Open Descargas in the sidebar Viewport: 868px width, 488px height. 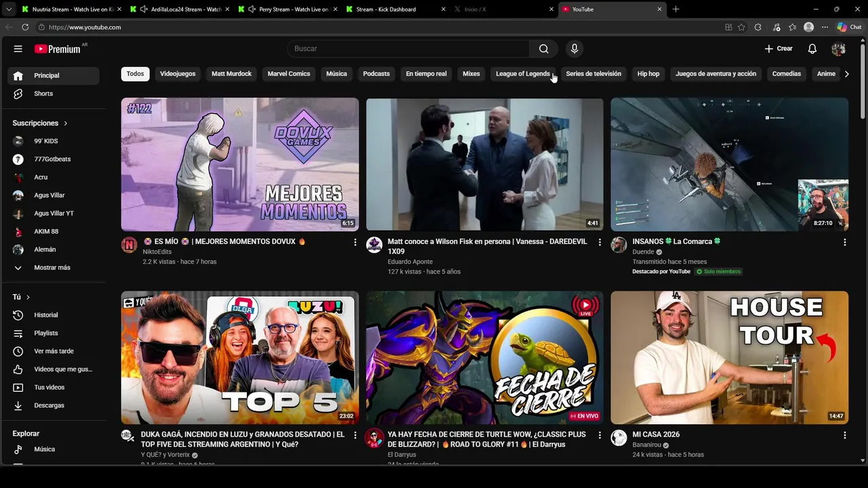54,405
